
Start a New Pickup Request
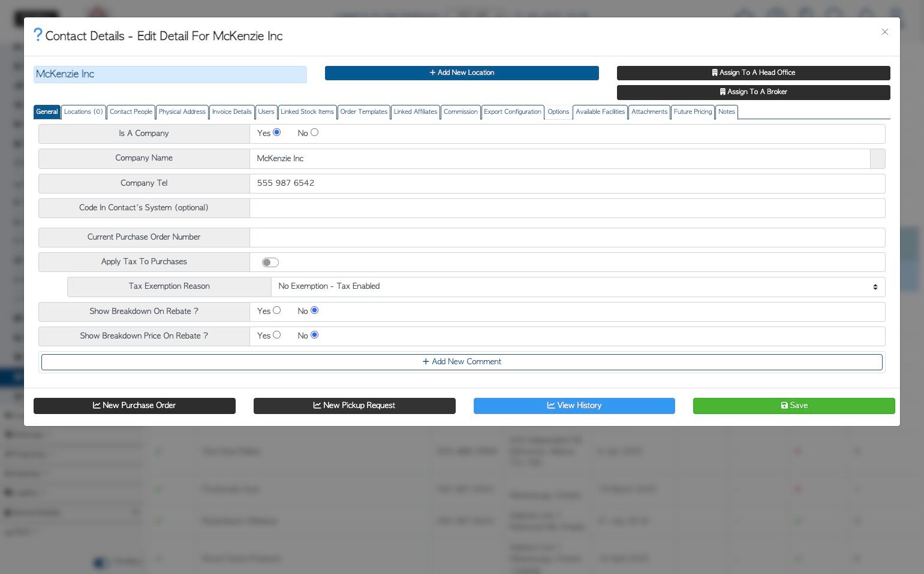[x=354, y=406]
